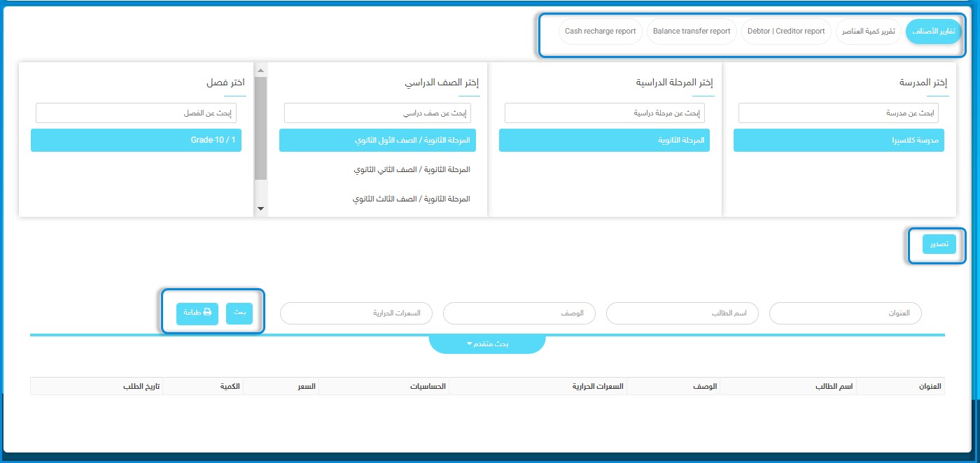Screen dimensions: 980x463
Task: Select مدرسة كلاسيرا school
Action: pyautogui.click(x=839, y=141)
